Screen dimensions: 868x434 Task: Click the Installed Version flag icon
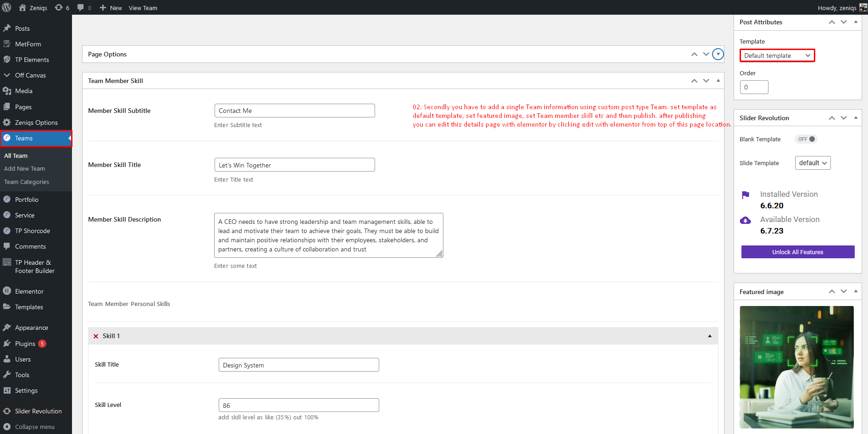[x=746, y=195]
